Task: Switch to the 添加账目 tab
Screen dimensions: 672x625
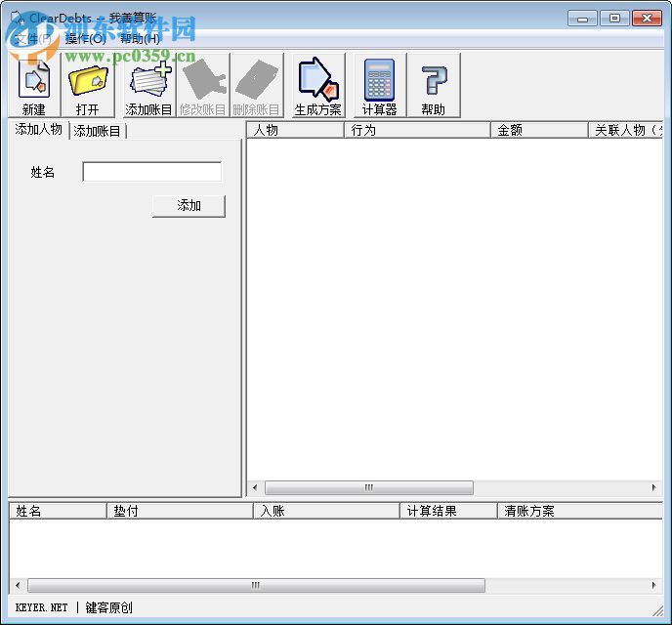Action: pos(98,131)
